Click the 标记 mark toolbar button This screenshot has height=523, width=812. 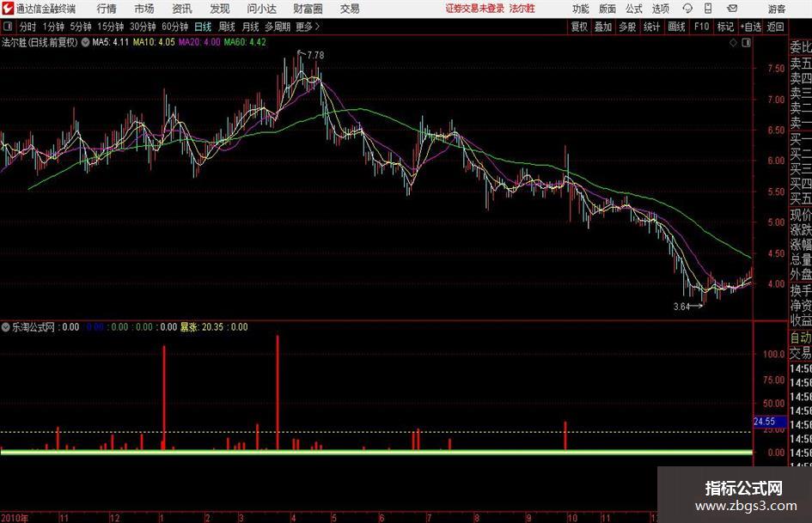725,27
